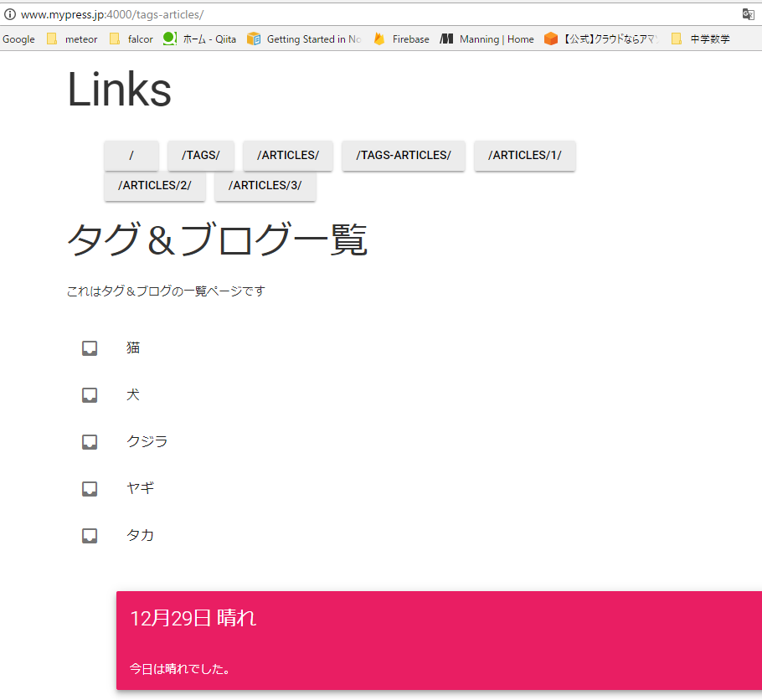Open the Firebase bookmark

[x=401, y=39]
